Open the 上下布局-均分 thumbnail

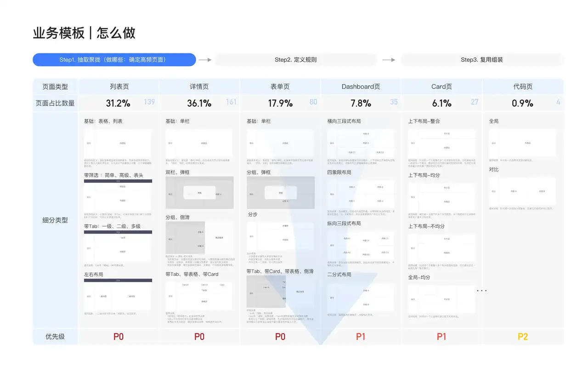441,197
